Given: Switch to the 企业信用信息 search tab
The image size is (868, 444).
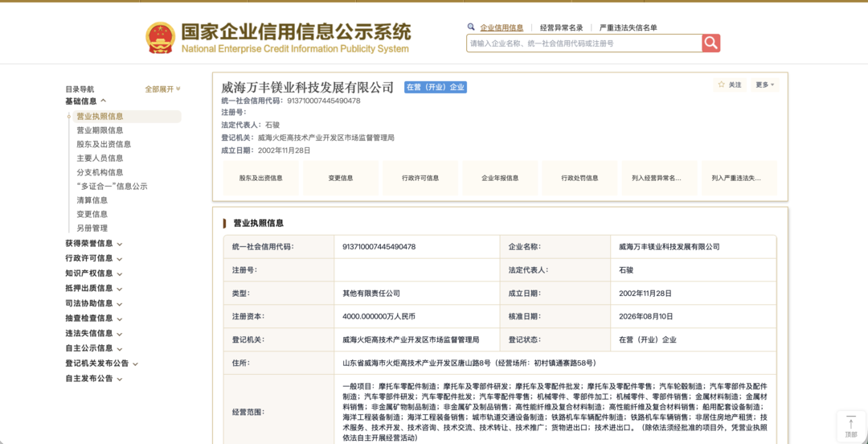Looking at the screenshot, I should tap(502, 27).
